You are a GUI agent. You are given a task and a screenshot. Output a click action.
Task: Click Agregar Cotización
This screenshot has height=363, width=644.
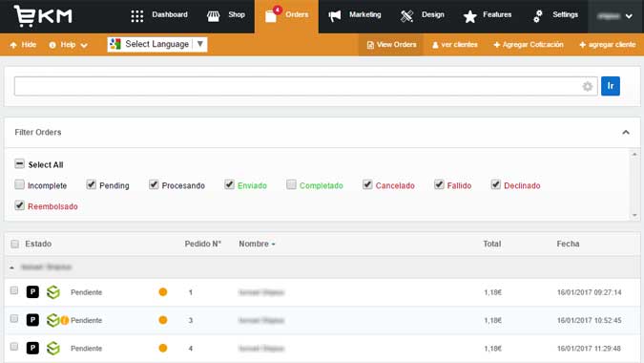[529, 45]
